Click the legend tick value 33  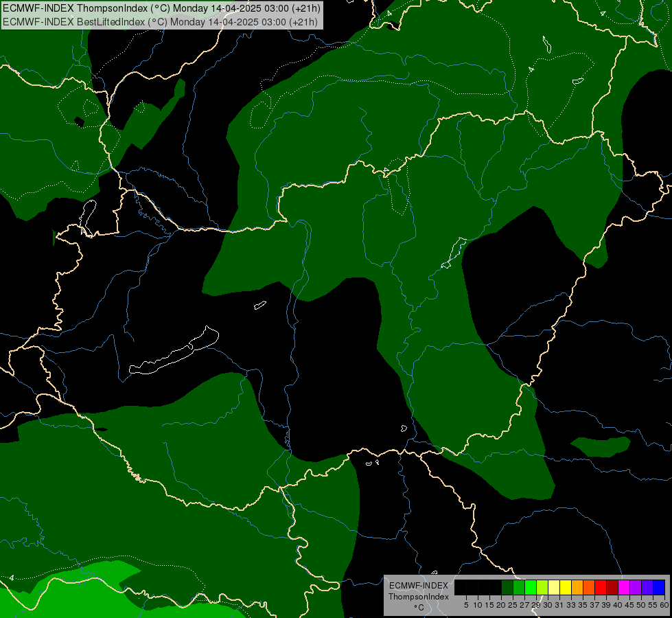coord(571,605)
